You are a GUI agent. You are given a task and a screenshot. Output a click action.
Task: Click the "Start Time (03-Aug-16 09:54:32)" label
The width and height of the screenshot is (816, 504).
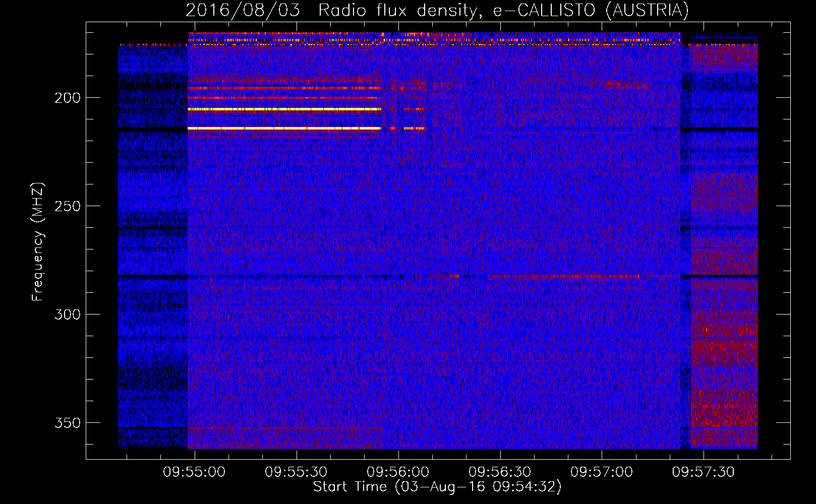tap(437, 487)
